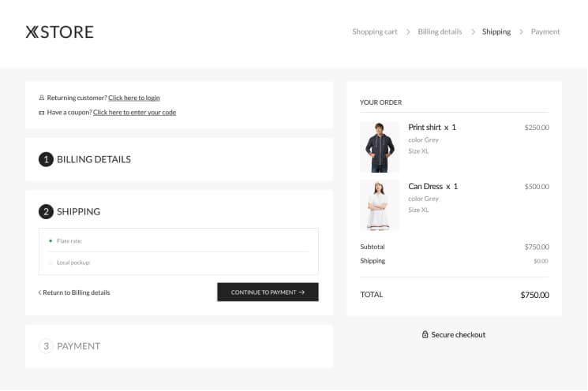Click the step 2 circle for Shipping
The width and height of the screenshot is (588, 391).
46,211
